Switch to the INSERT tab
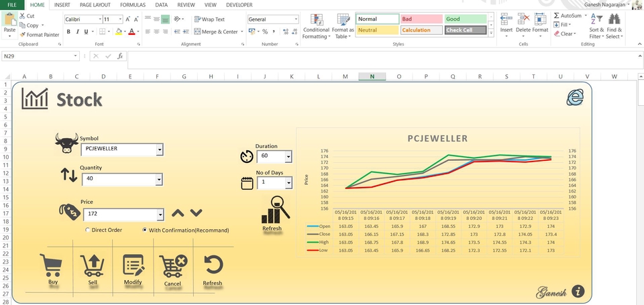 (62, 5)
